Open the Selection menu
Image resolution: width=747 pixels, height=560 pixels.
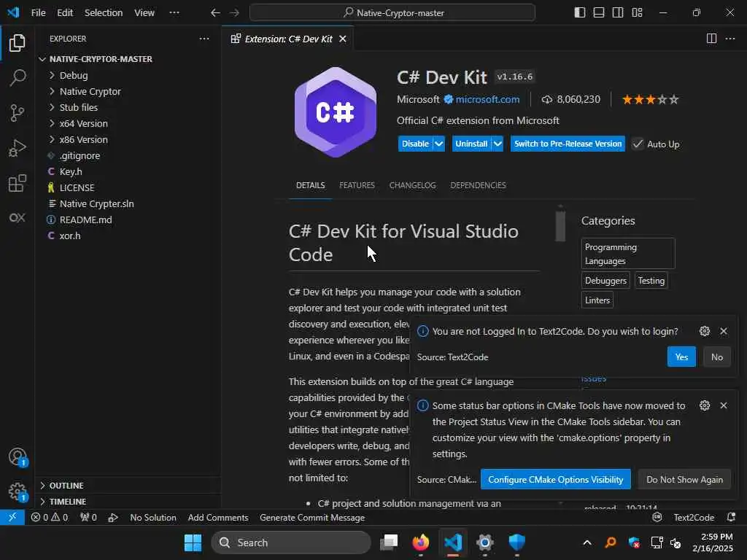click(x=104, y=13)
